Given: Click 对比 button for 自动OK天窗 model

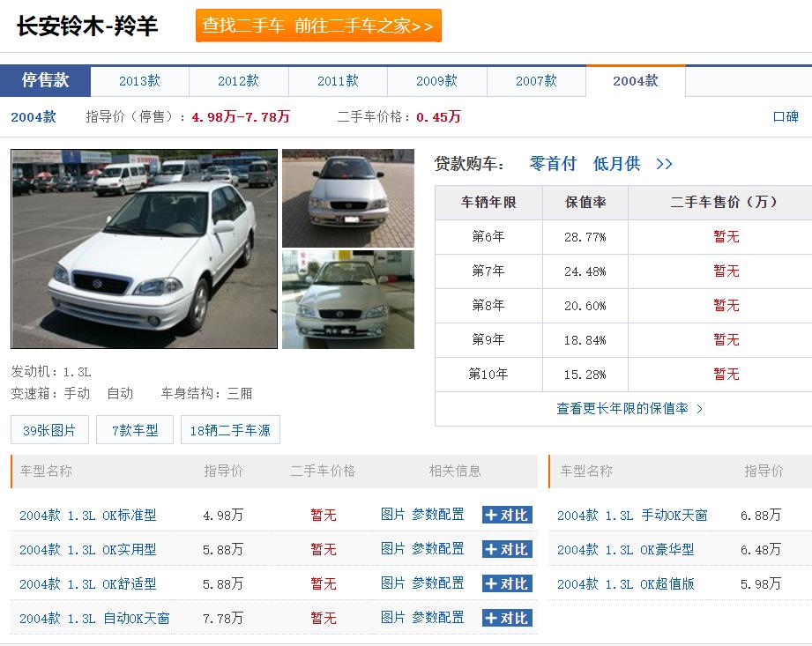Looking at the screenshot, I should (507, 617).
